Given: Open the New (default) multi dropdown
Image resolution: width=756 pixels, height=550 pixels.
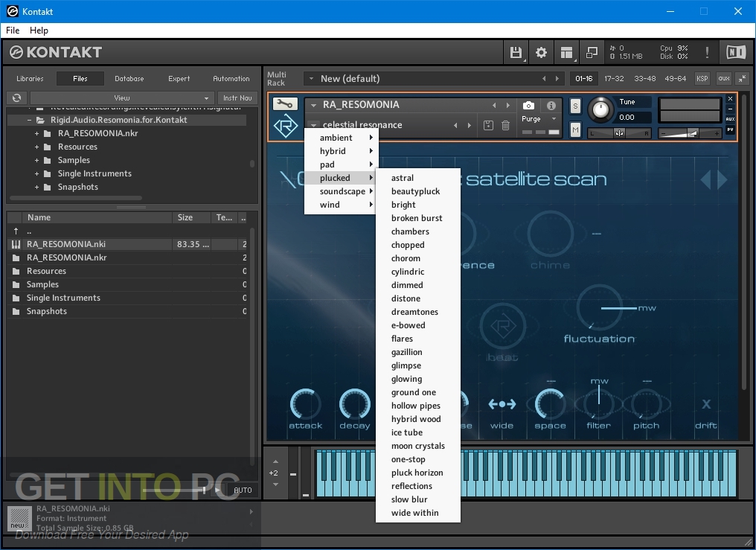Looking at the screenshot, I should (x=432, y=79).
